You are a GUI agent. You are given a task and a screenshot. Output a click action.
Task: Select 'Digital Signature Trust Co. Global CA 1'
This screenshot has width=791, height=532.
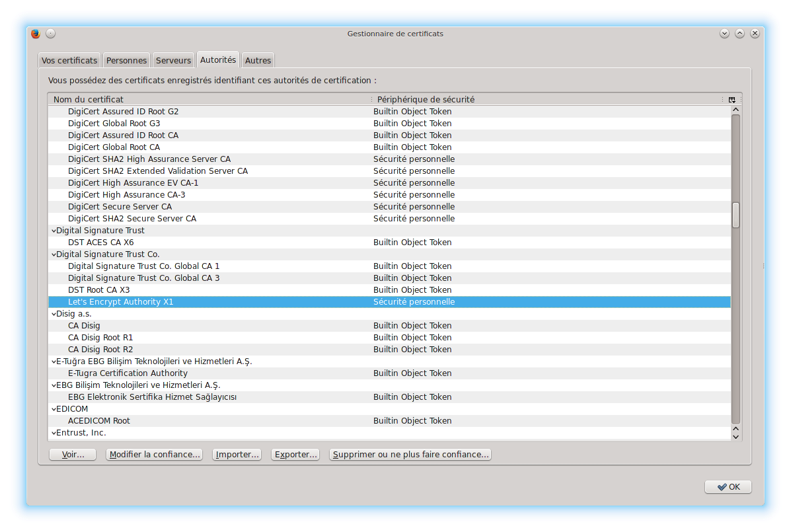pyautogui.click(x=389, y=266)
